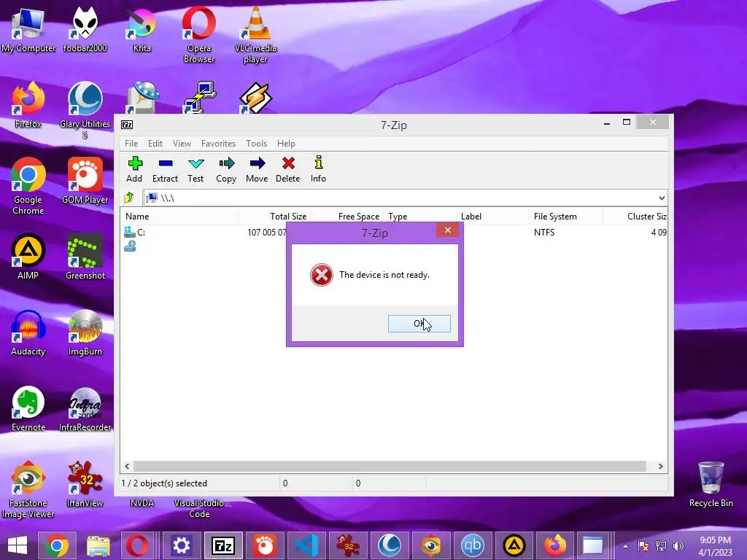Viewport: 747px width, 560px height.
Task: Select My Computer desktop icon
Action: tap(28, 31)
